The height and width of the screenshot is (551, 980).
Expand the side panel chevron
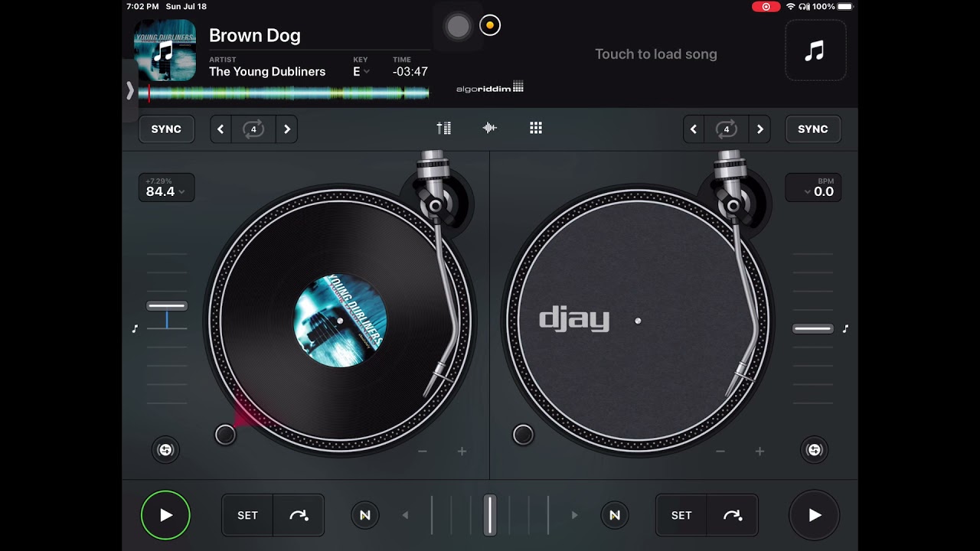(x=129, y=91)
